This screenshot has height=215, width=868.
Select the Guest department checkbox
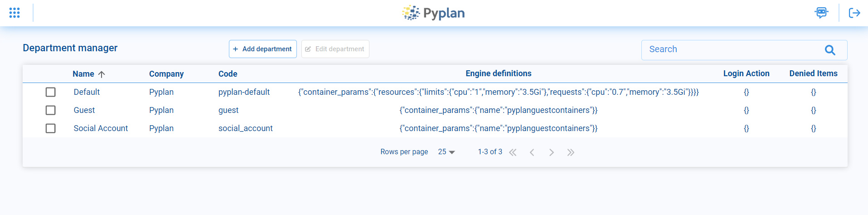(51, 110)
